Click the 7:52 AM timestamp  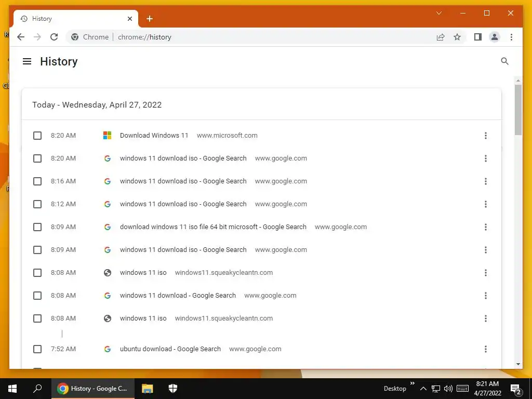tap(63, 349)
